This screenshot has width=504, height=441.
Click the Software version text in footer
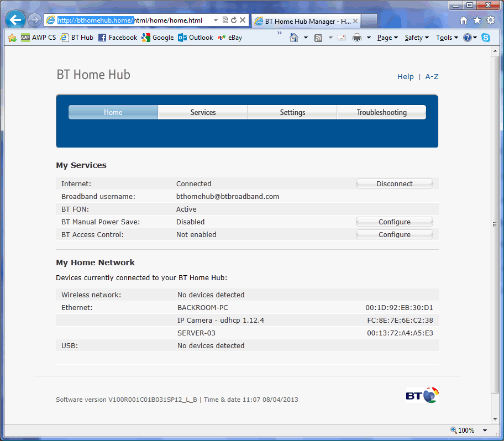coord(127,400)
